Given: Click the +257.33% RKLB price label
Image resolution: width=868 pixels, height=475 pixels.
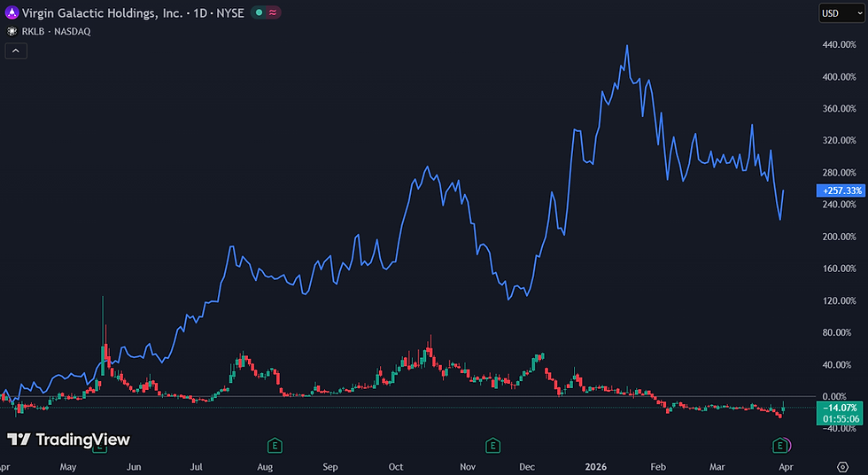Looking at the screenshot, I should pyautogui.click(x=841, y=191).
